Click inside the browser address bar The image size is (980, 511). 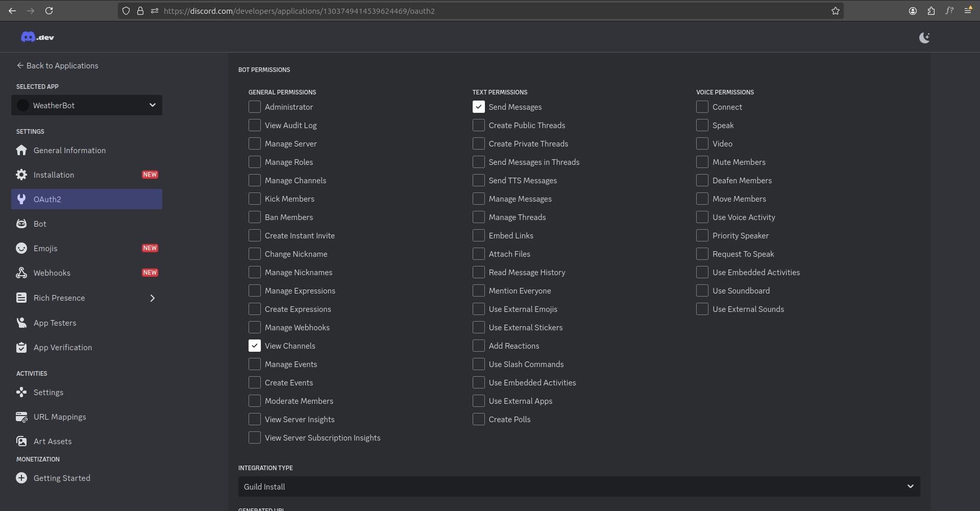[357, 11]
